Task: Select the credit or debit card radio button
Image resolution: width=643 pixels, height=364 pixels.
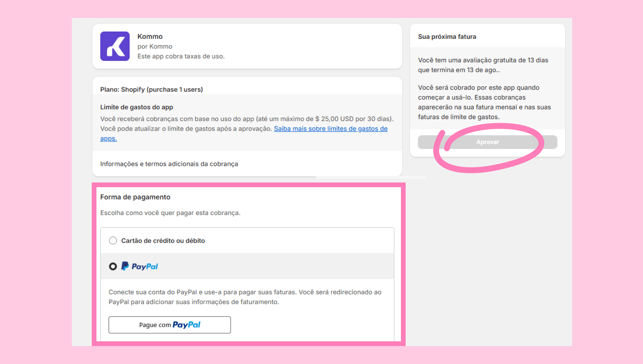Action: 113,241
